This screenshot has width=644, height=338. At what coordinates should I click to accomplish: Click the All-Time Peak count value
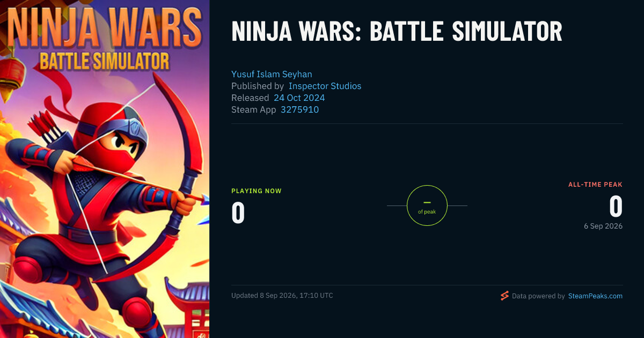click(x=616, y=207)
